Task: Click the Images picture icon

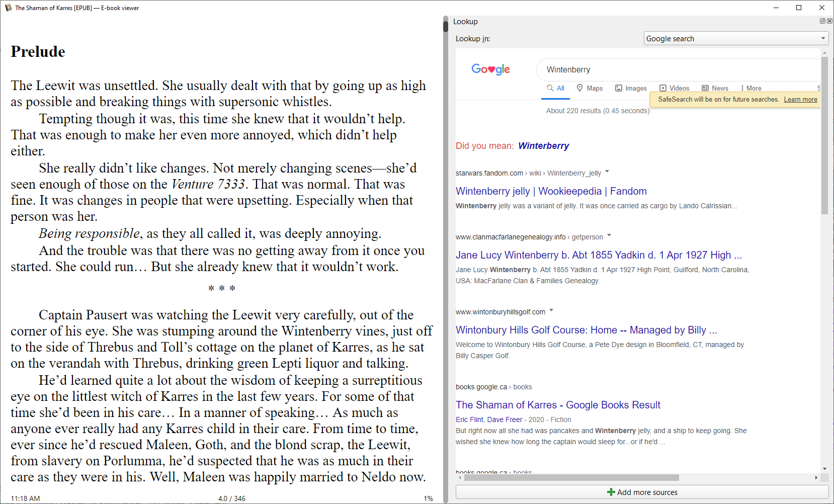Action: 619,88
